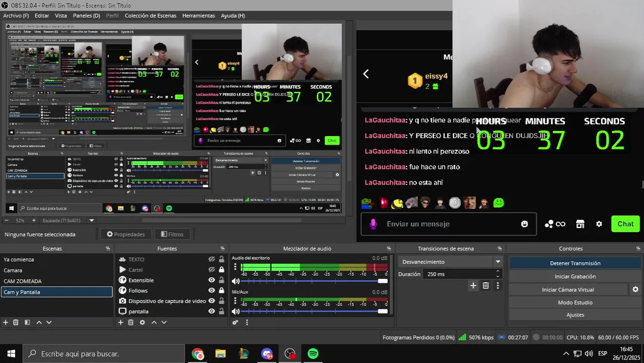Open the Ayuda menu
This screenshot has width=644, height=363.
233,16
